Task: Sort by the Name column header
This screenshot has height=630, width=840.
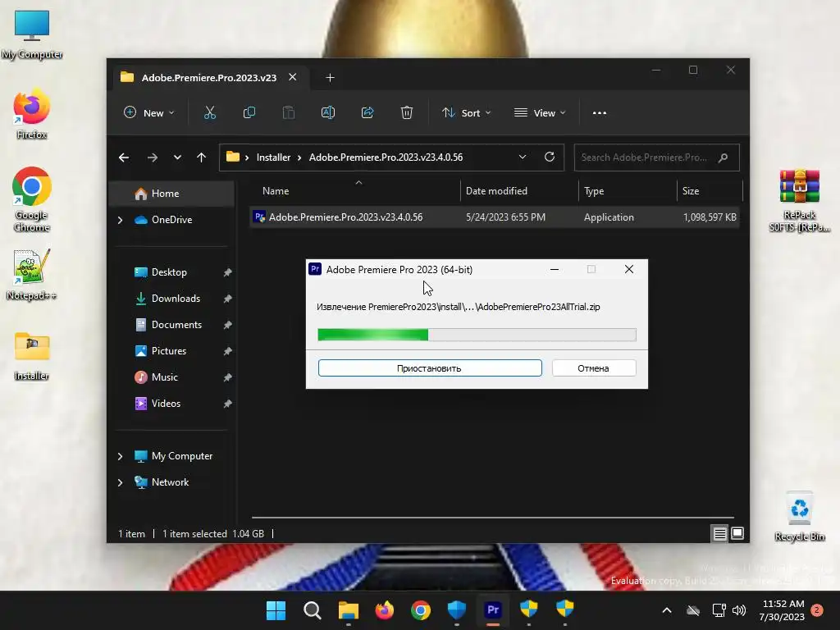Action: (x=276, y=191)
